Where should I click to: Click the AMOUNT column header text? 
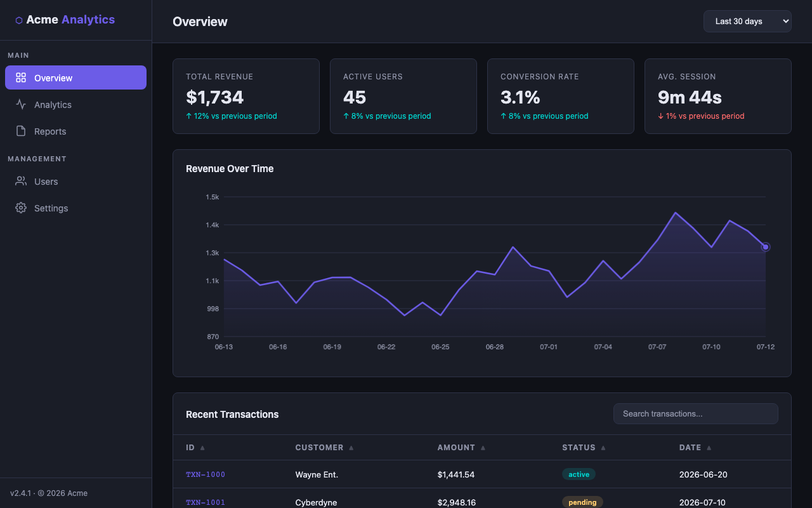tap(456, 448)
